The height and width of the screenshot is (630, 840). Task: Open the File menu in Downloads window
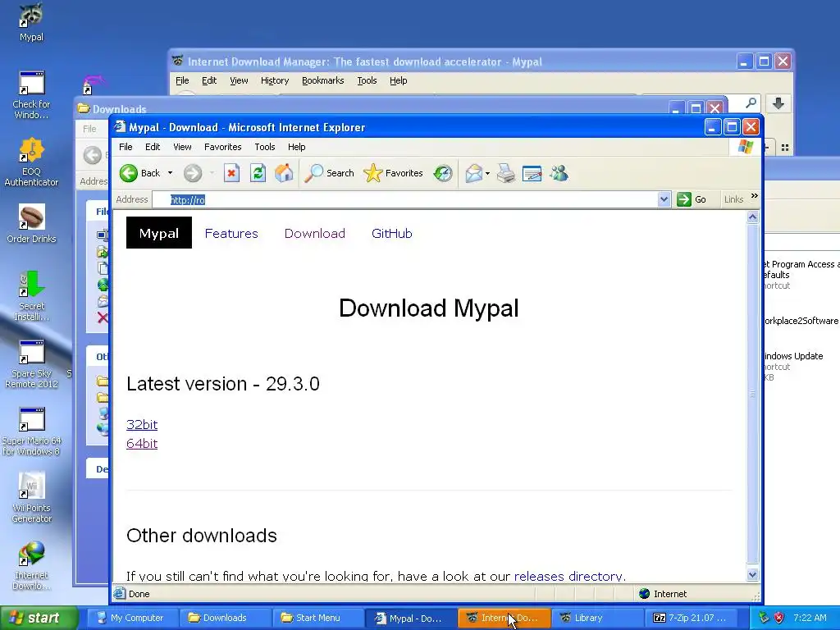89,129
